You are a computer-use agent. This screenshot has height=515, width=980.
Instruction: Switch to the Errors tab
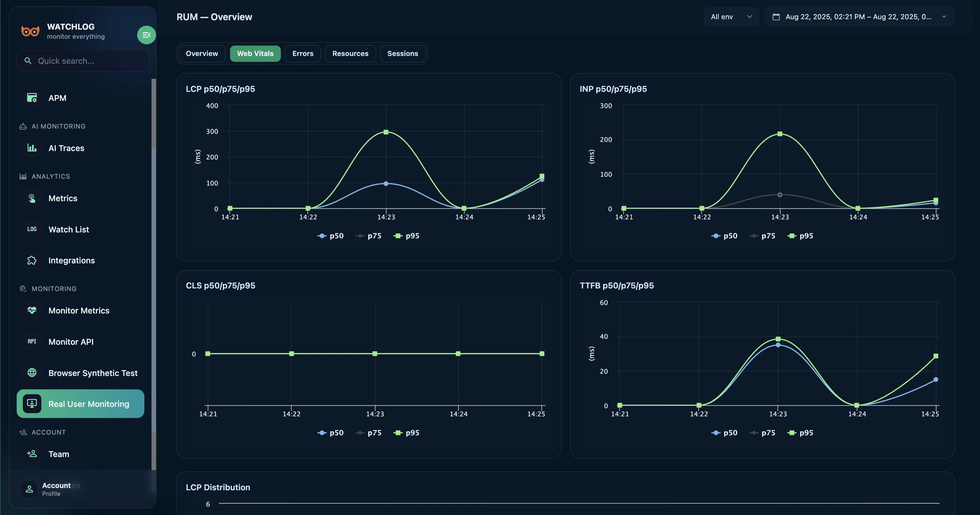coord(303,54)
